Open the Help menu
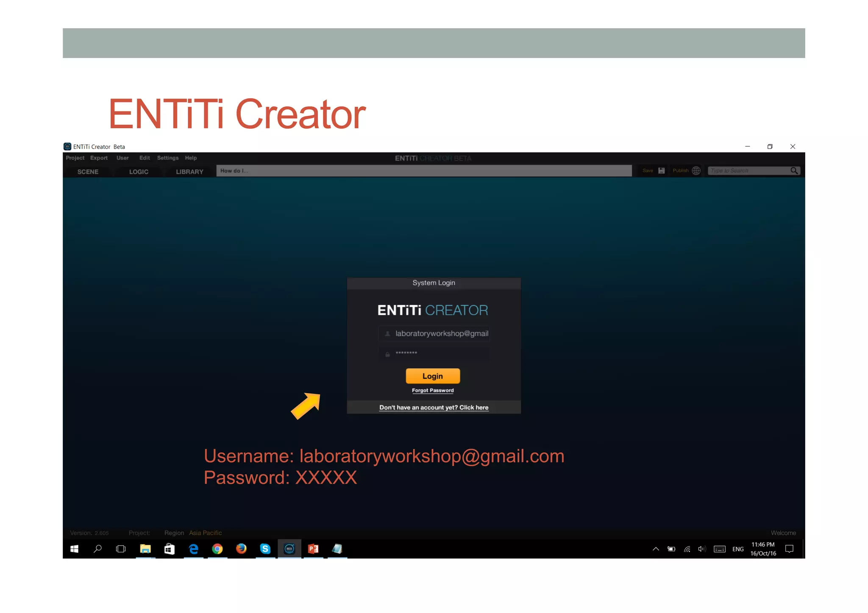 point(191,158)
